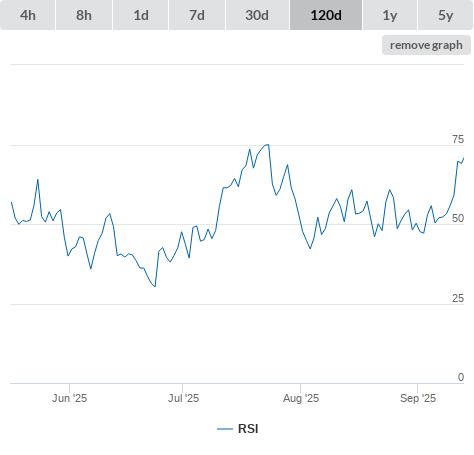Switch to the 4h time range
The height and width of the screenshot is (455, 474).
pyautogui.click(x=28, y=15)
